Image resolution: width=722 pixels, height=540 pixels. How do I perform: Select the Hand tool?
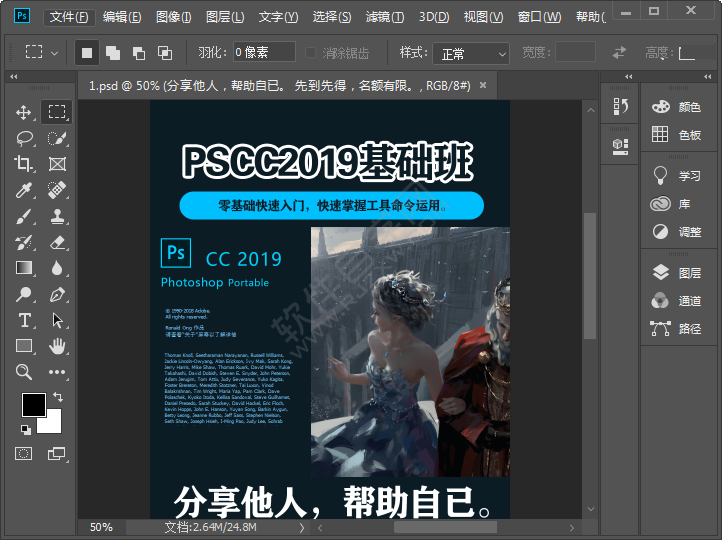57,346
